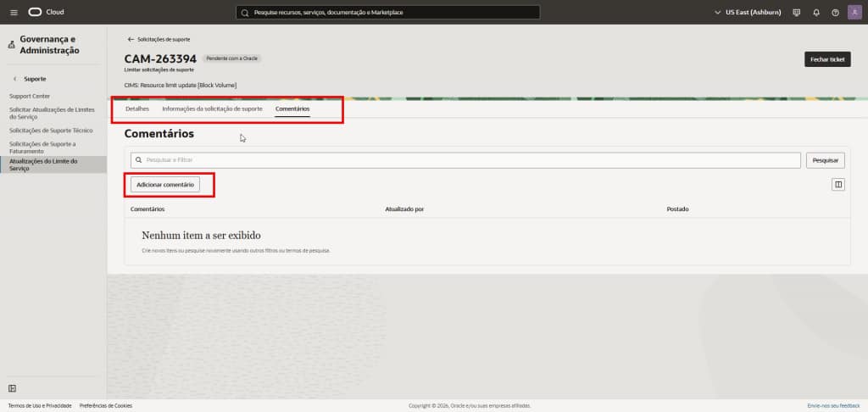
Task: Click the Suporte sidebar heading
Action: click(x=35, y=79)
